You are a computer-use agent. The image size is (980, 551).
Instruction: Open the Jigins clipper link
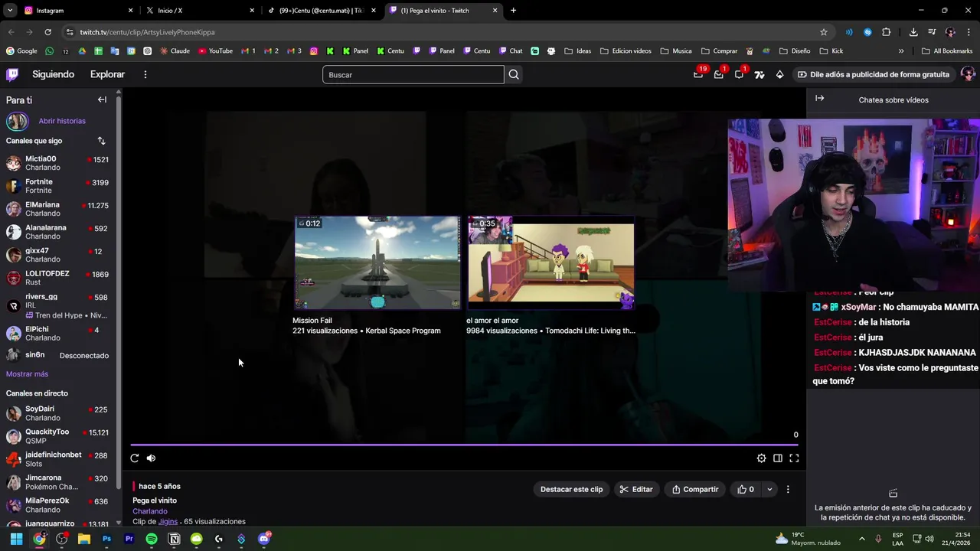point(168,521)
